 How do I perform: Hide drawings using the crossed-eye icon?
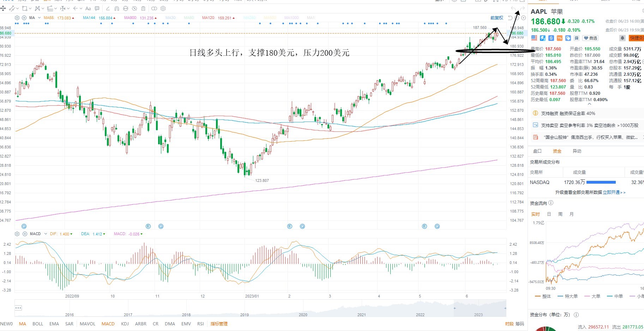(134, 8)
